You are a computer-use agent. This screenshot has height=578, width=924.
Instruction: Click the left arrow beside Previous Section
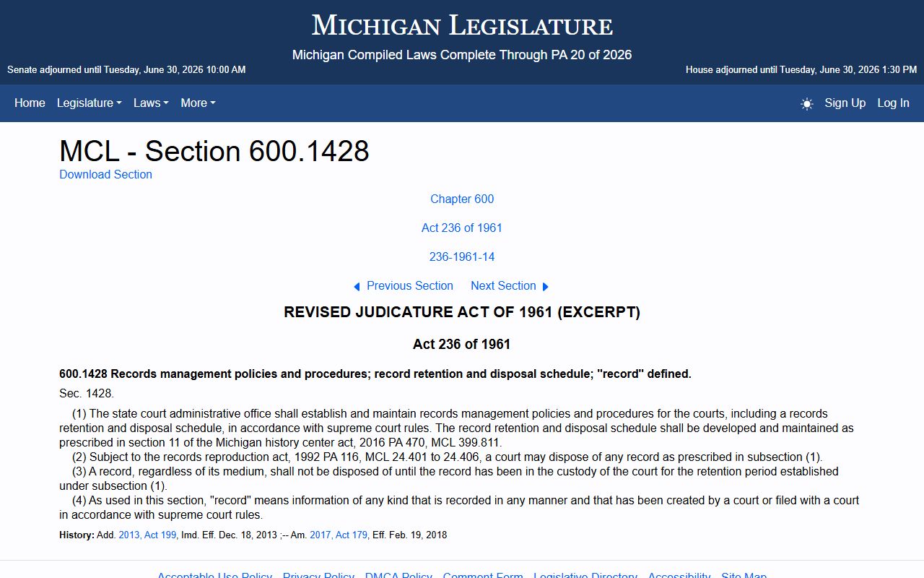tap(357, 287)
